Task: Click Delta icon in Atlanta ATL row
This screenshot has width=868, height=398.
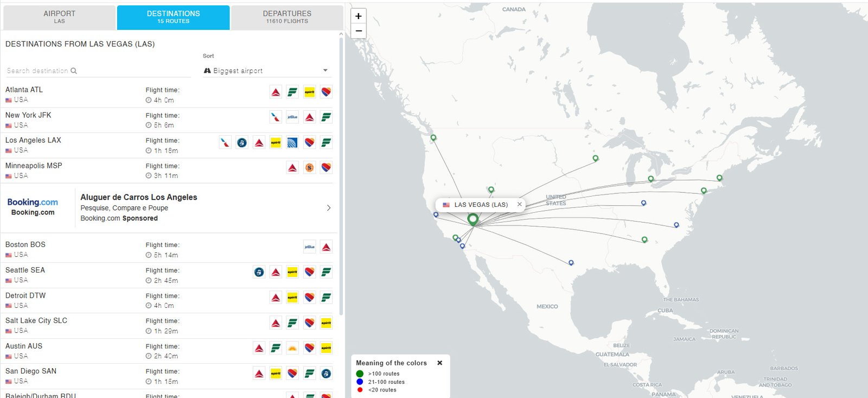Action: click(276, 92)
